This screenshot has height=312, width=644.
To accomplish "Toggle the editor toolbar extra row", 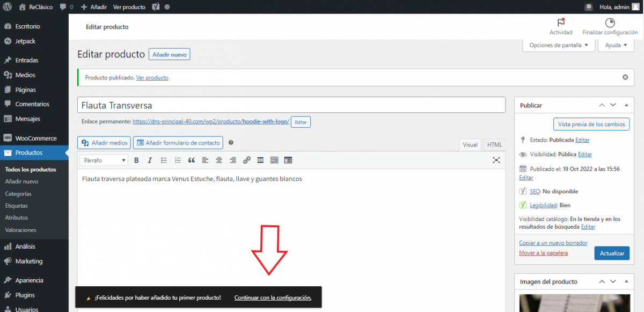I will [x=274, y=160].
